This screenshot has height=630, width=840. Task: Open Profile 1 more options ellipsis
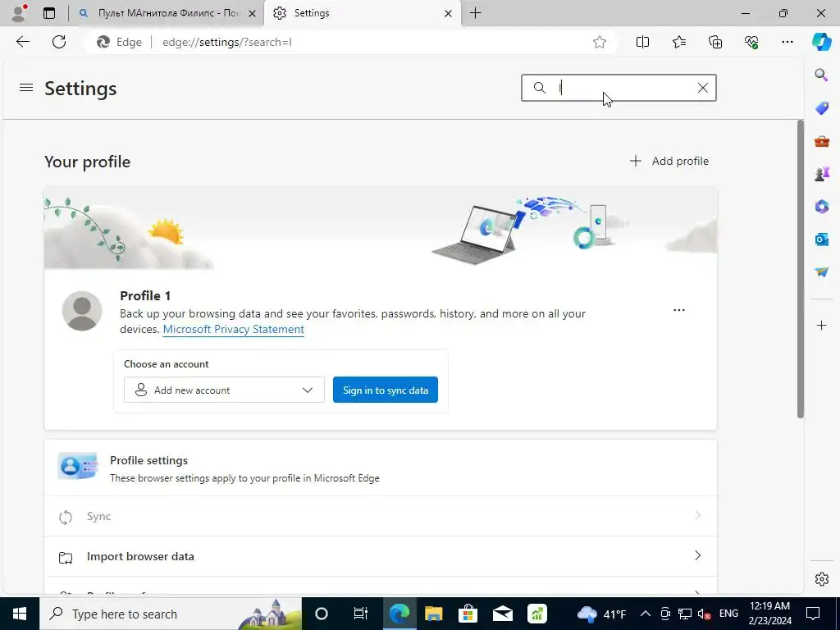point(678,309)
